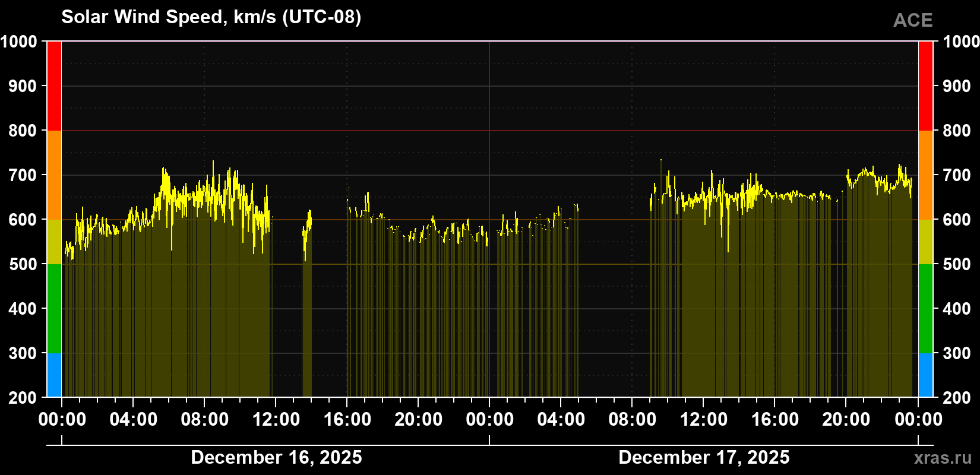The width and height of the screenshot is (980, 475).
Task: Click the right axis value 400
Action: 957,309
